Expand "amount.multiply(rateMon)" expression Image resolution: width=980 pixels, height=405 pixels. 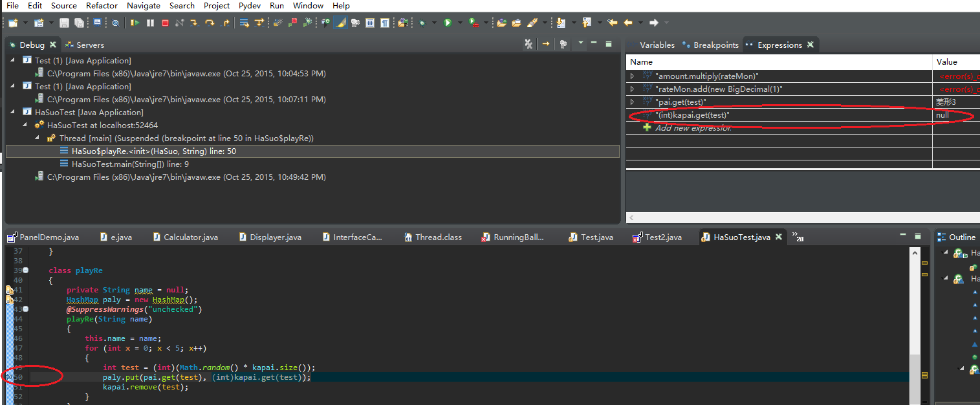tap(633, 76)
